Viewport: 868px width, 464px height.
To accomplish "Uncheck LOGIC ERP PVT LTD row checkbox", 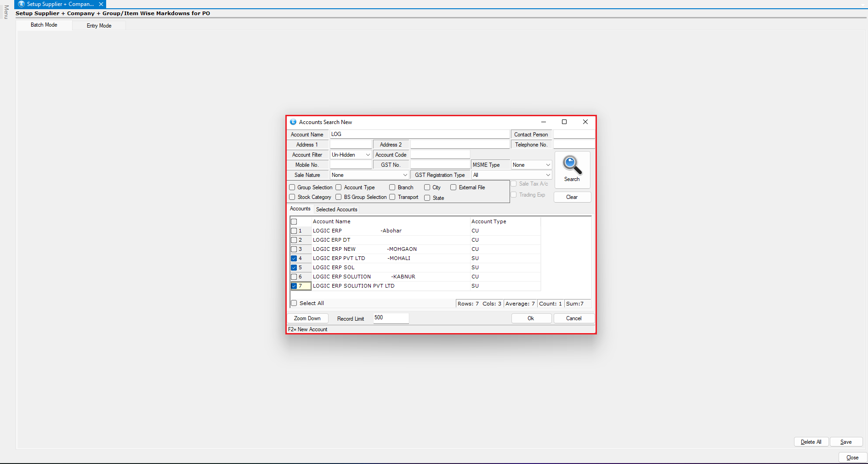I will coord(294,258).
